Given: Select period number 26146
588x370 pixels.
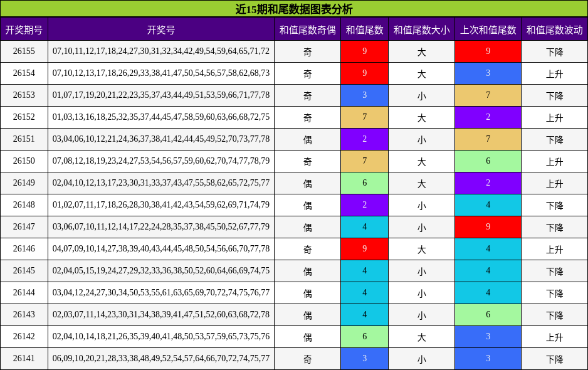Looking at the screenshot, I should 24,249.
